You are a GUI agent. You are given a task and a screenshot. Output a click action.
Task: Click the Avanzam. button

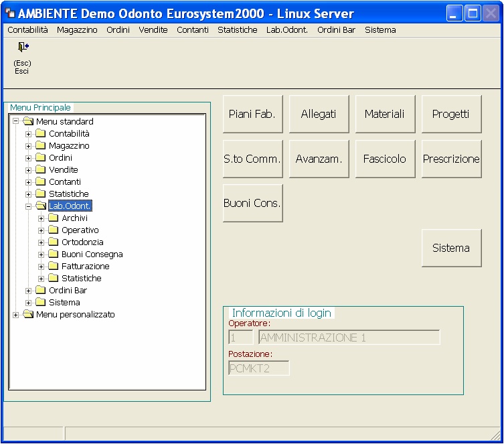coord(319,159)
